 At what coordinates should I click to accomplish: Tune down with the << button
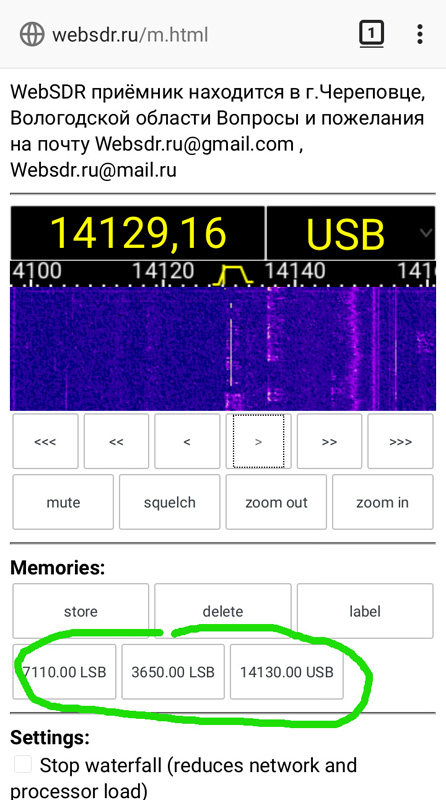coord(116,441)
